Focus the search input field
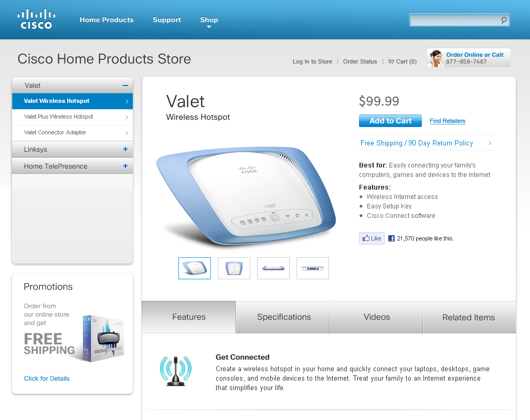Screen dimensions: 530x420 point(454,20)
